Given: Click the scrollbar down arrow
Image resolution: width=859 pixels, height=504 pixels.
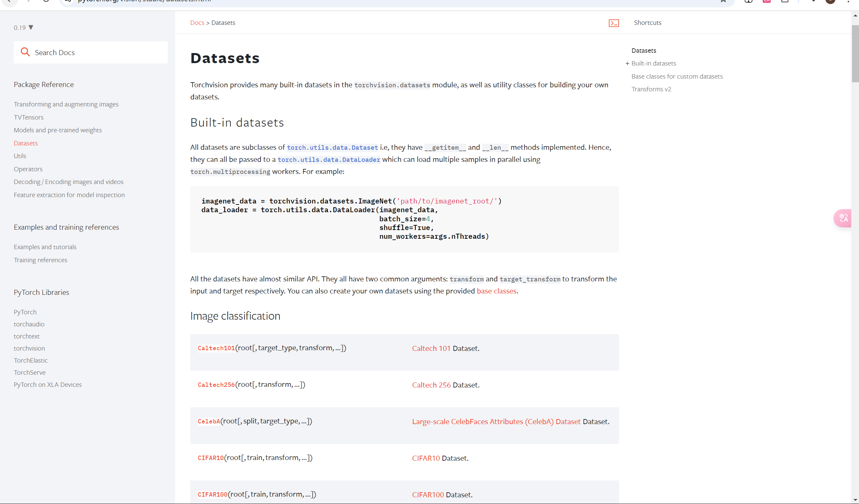Looking at the screenshot, I should click(x=855, y=500).
